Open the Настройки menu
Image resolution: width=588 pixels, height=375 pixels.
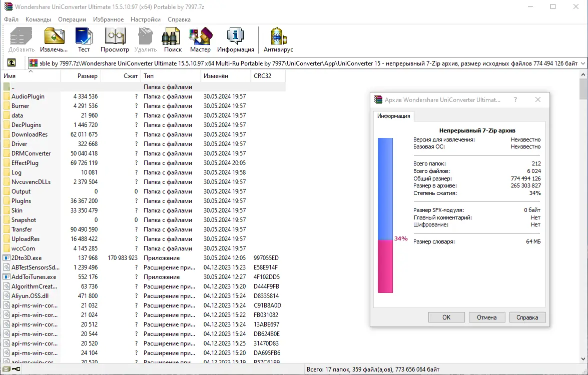point(145,19)
